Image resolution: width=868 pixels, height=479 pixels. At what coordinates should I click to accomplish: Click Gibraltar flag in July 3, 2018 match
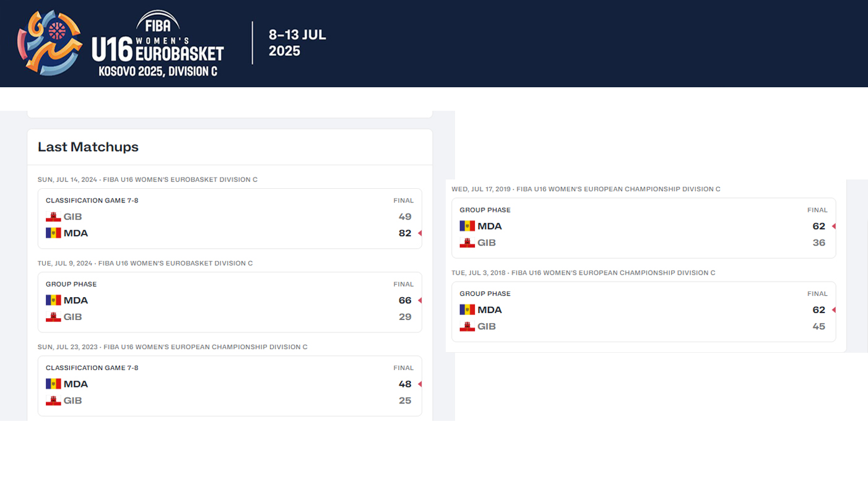[467, 326]
